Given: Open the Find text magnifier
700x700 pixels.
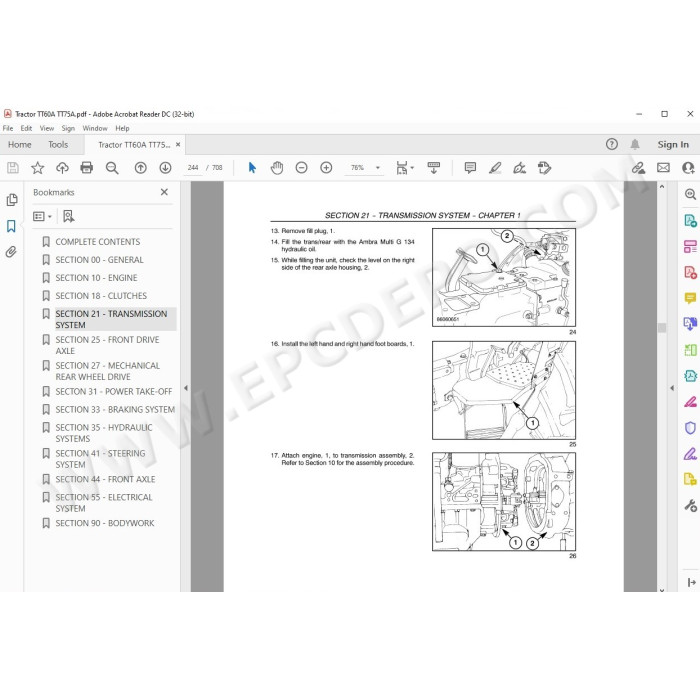Looking at the screenshot, I should pos(112,168).
